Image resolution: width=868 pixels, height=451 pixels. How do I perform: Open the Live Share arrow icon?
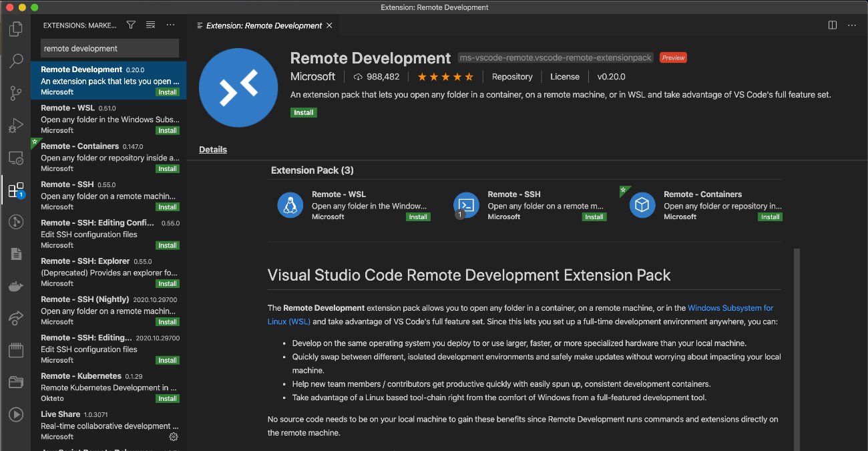coord(15,318)
